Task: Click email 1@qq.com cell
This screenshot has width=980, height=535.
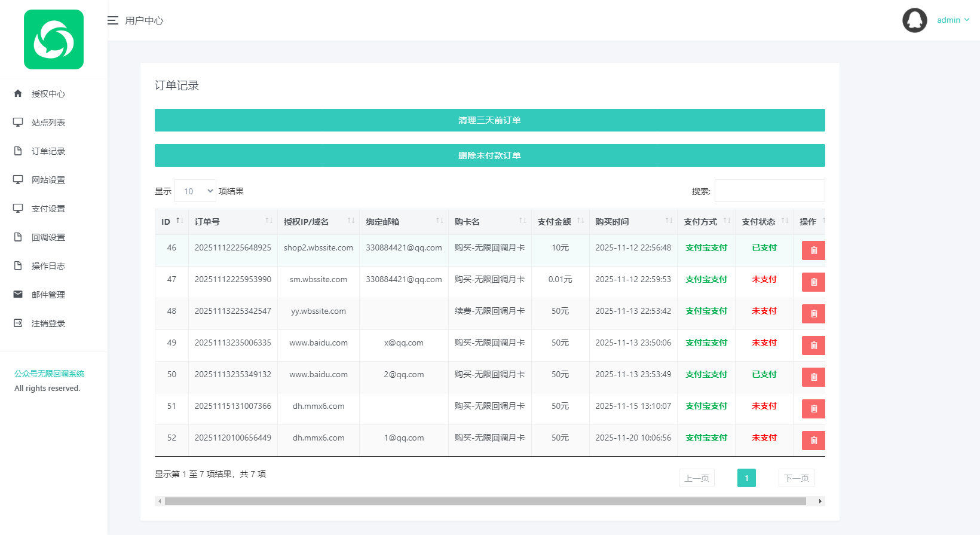Action: 404,438
